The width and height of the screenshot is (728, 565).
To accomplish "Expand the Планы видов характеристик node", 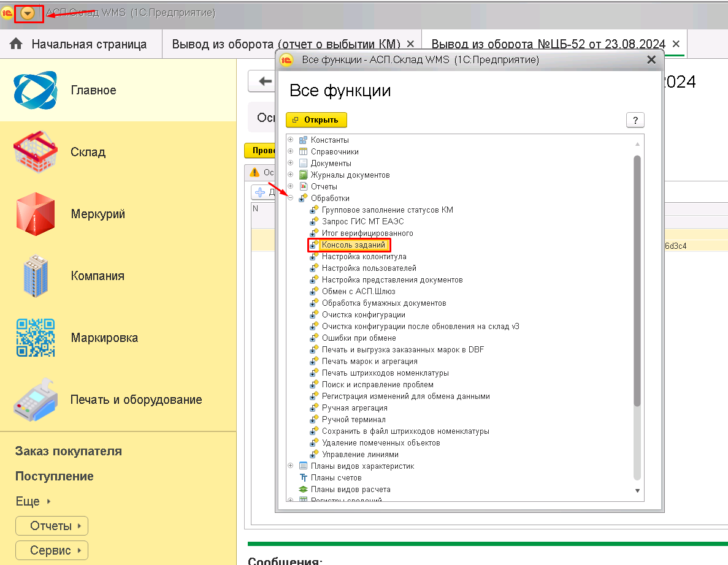I will click(x=290, y=466).
